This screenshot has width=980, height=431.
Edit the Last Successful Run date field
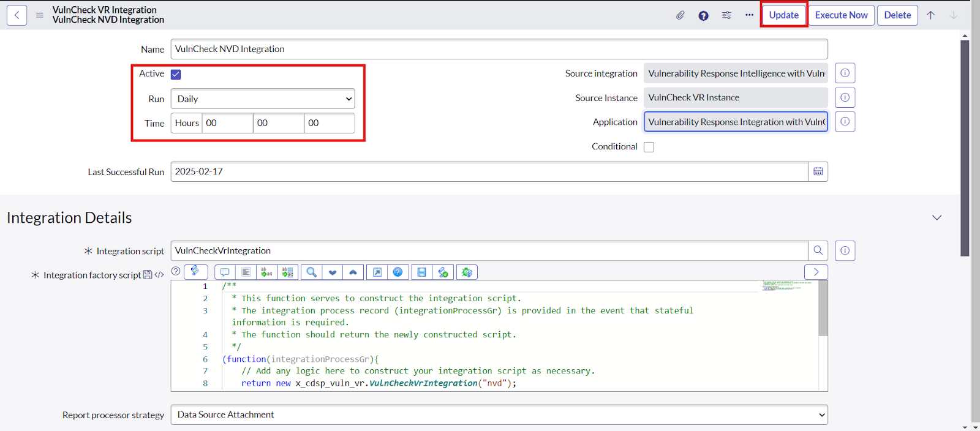tap(489, 171)
